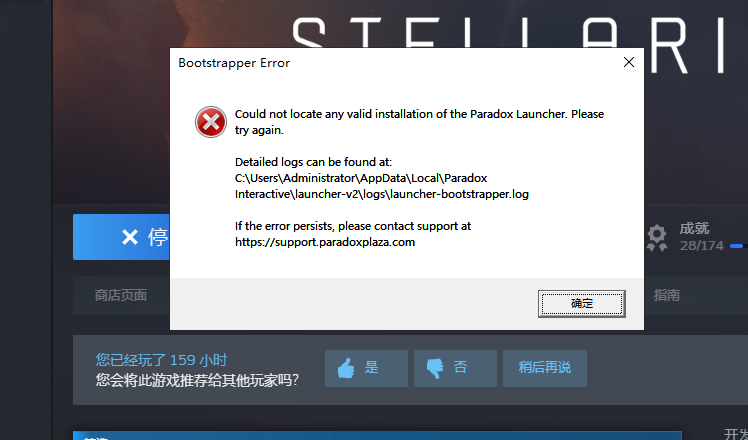Click the 159 小时 playtime text

pos(198,360)
